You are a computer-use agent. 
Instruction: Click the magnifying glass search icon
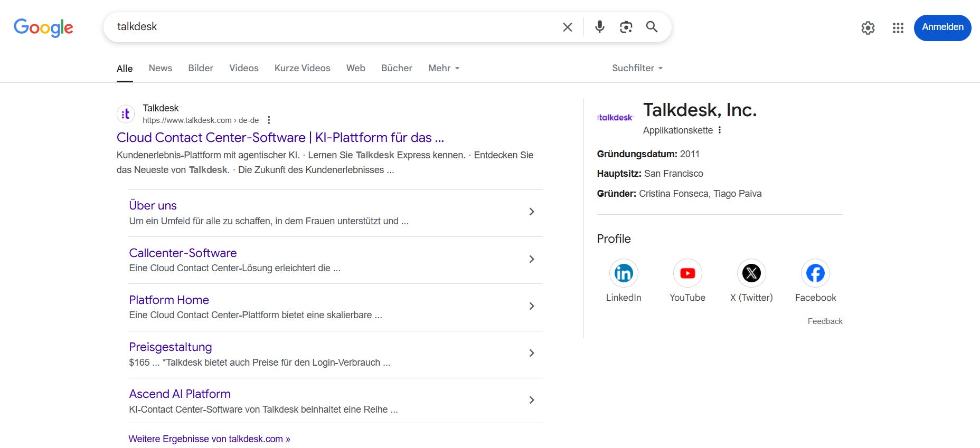tap(652, 27)
